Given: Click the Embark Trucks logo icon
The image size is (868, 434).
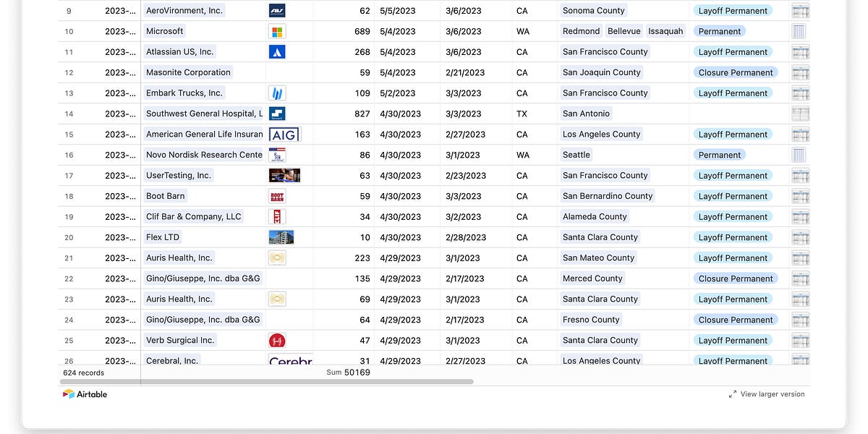Looking at the screenshot, I should point(276,93).
